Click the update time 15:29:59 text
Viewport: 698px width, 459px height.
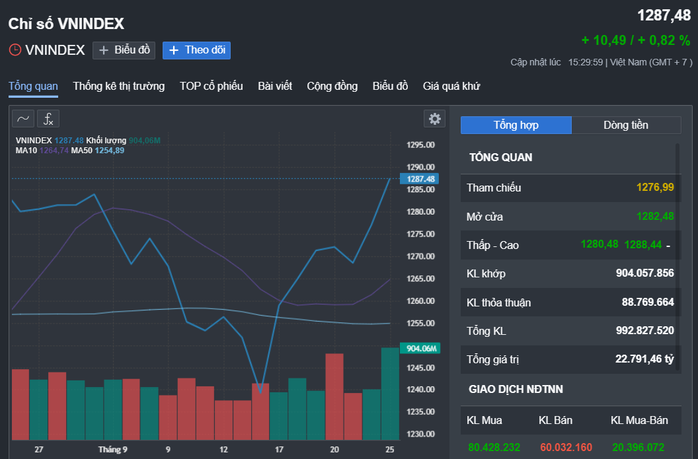tap(585, 62)
